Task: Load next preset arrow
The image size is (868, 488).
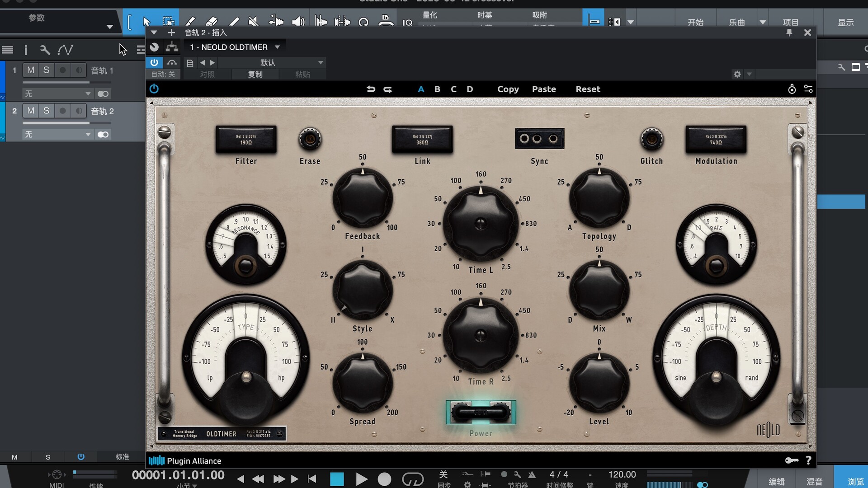Action: click(212, 63)
